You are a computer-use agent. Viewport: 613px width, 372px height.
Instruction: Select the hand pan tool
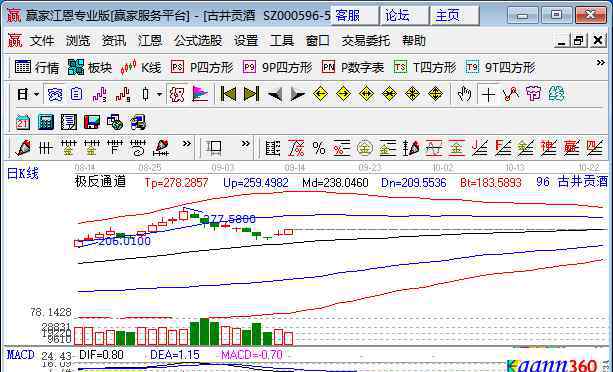(464, 94)
